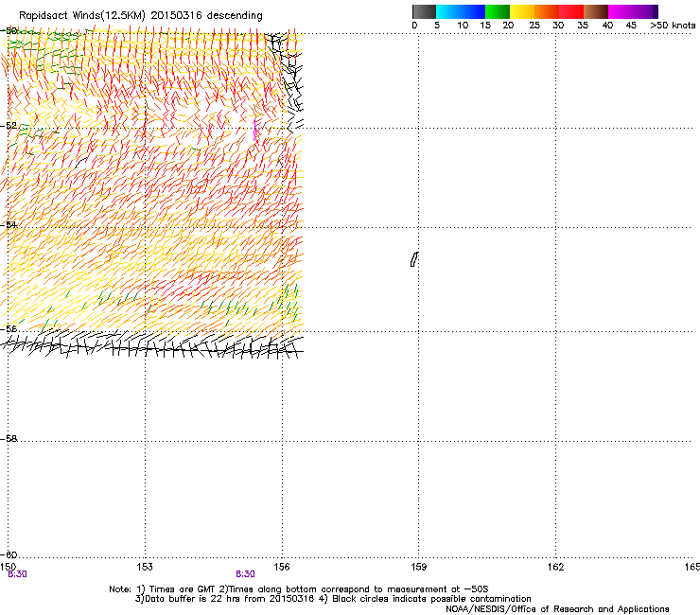Select the yellow 20-25 knots legend color
This screenshot has width=700, height=615.
[522, 11]
